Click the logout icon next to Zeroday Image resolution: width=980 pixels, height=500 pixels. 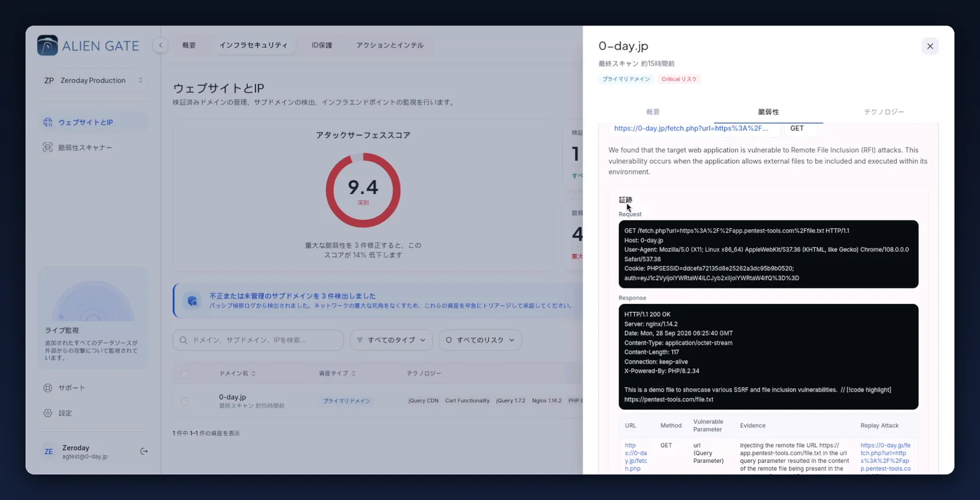(144, 451)
